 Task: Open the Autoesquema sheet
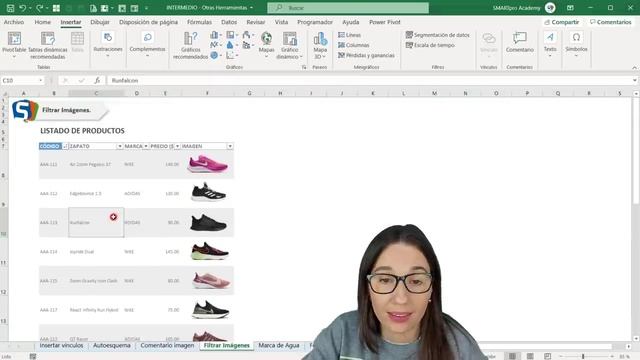point(112,345)
